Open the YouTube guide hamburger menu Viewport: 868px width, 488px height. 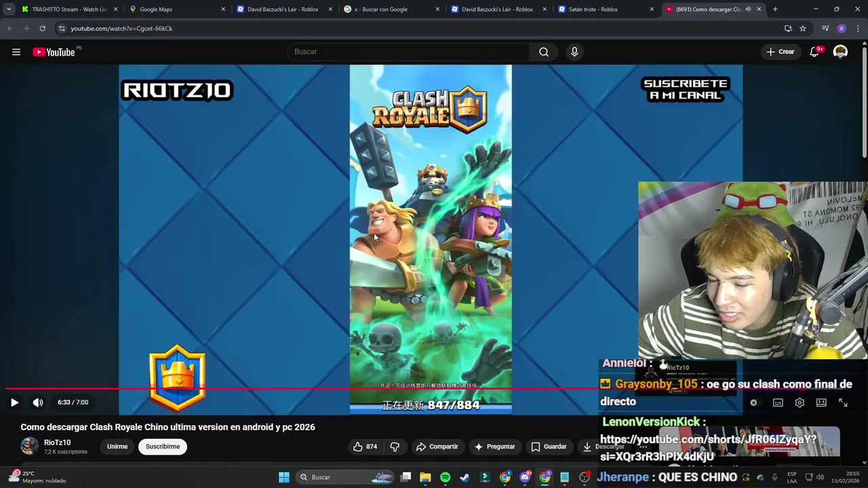tap(16, 52)
